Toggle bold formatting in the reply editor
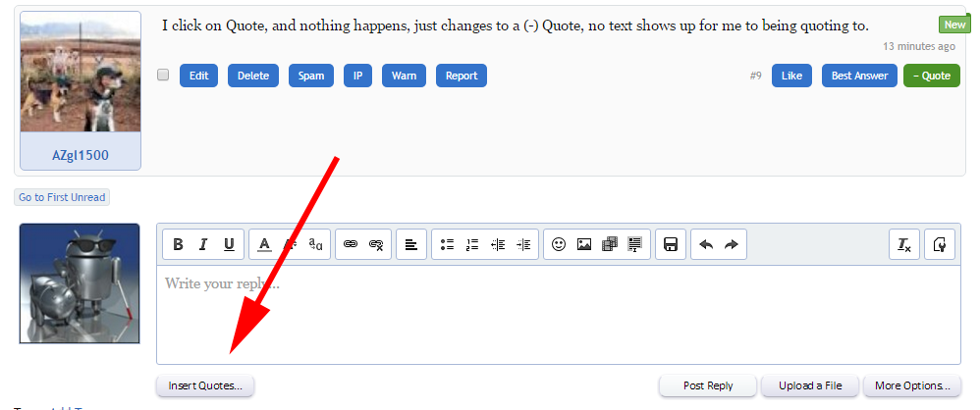The width and height of the screenshot is (980, 410). point(178,245)
